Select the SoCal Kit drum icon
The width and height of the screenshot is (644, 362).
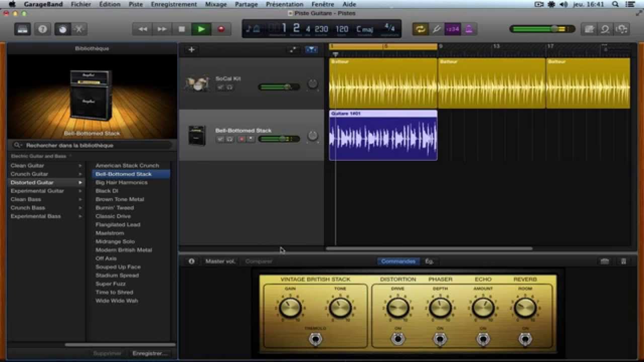coord(196,83)
